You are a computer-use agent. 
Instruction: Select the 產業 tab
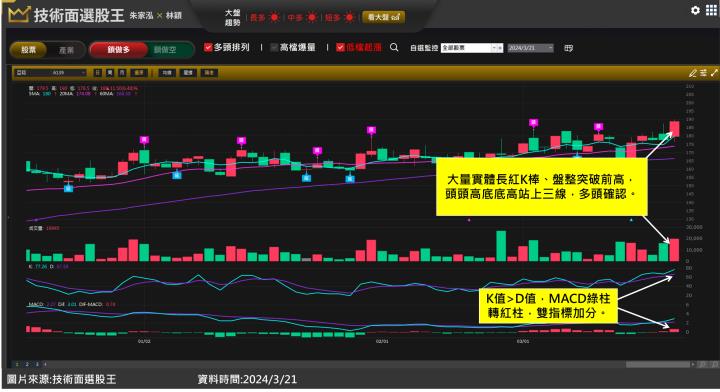66,50
